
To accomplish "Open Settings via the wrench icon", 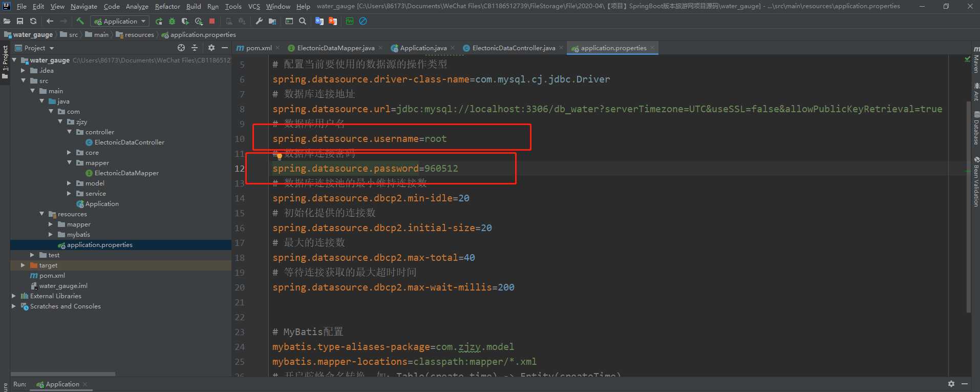I will point(259,21).
